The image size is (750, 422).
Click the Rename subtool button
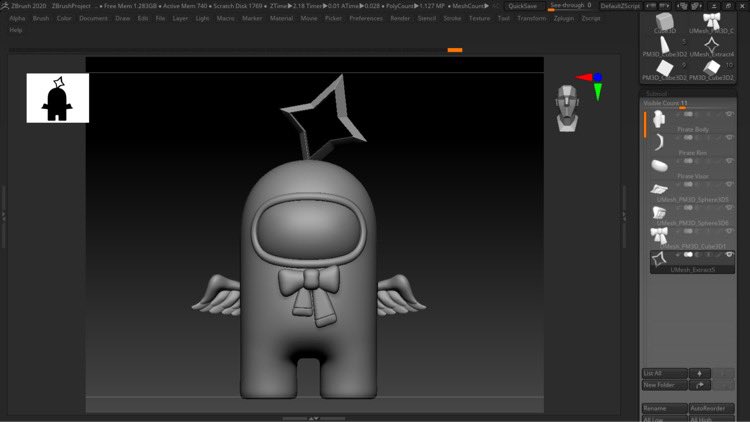pos(664,409)
